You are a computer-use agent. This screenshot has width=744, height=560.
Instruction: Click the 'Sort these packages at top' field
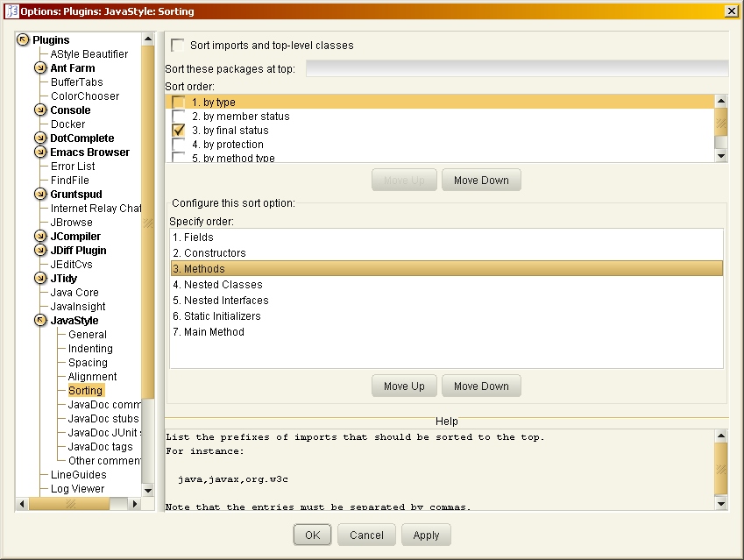click(516, 68)
